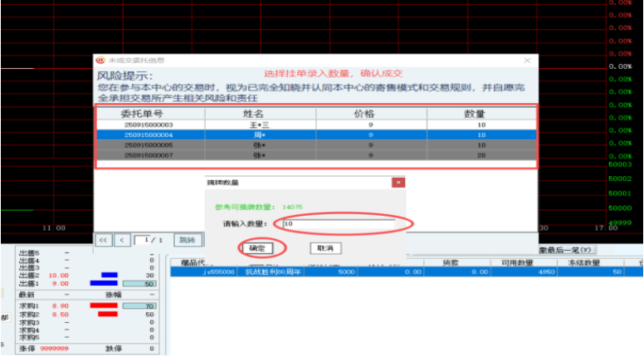Click available quantity value 4950
The width and height of the screenshot is (644, 362).
point(546,272)
